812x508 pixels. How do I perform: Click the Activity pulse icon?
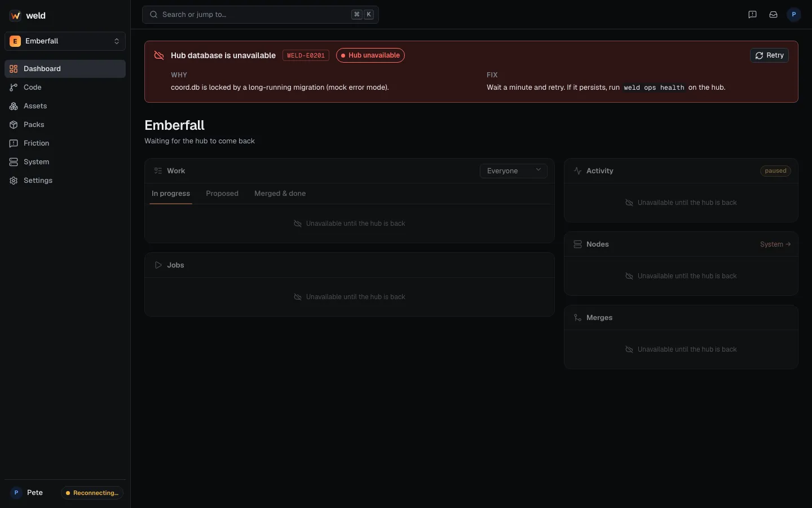(577, 171)
